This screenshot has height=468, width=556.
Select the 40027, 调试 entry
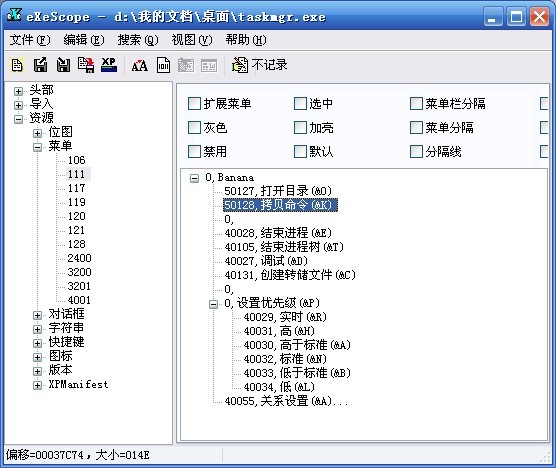point(266,261)
